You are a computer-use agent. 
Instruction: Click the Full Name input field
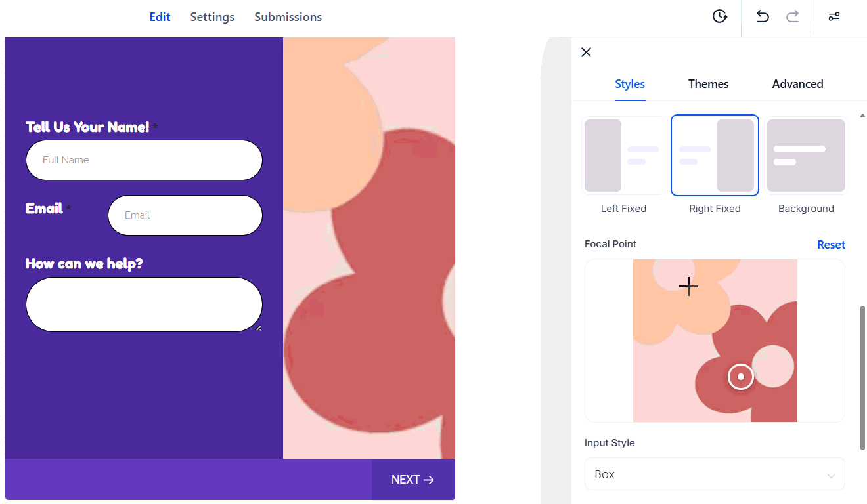(144, 160)
